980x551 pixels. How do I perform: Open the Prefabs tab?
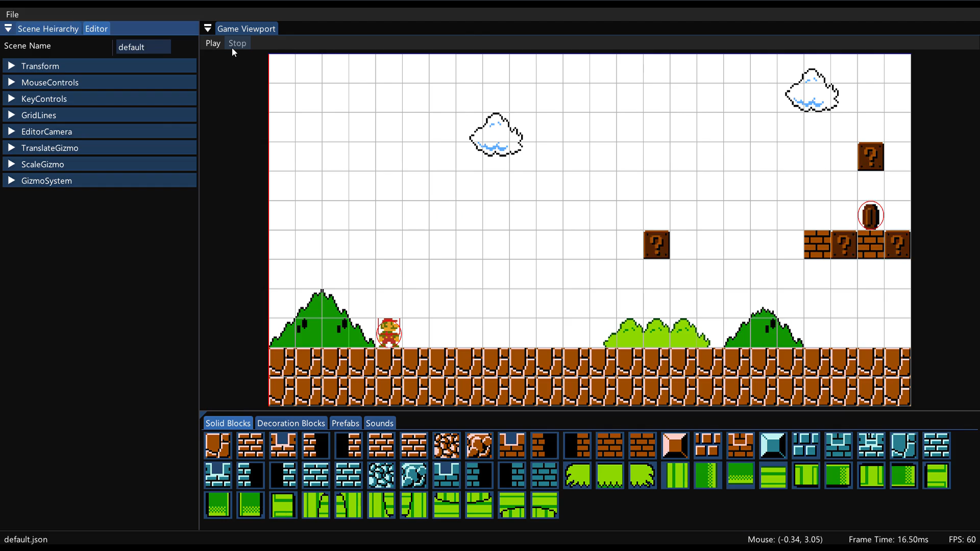click(x=345, y=423)
